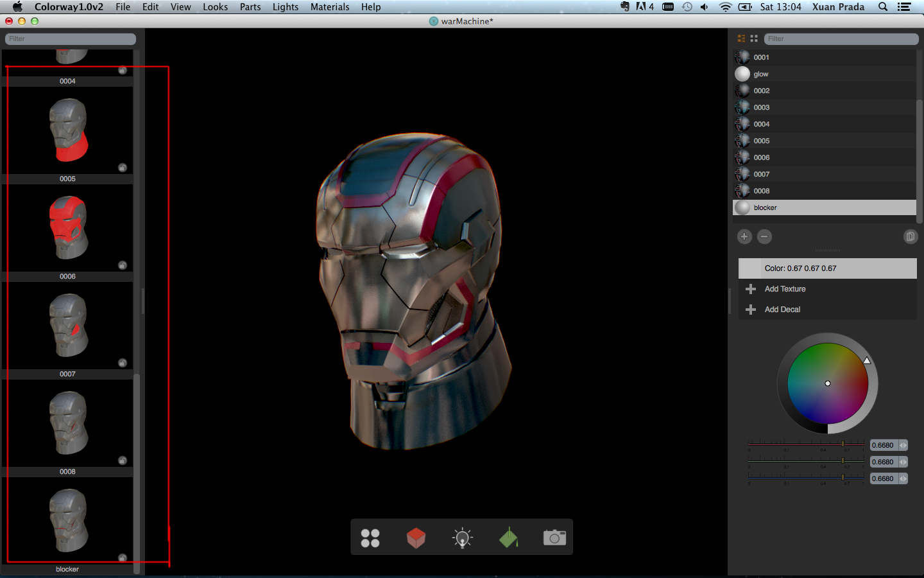This screenshot has width=924, height=578.
Task: Click the color wheel center picker dot
Action: (x=828, y=383)
